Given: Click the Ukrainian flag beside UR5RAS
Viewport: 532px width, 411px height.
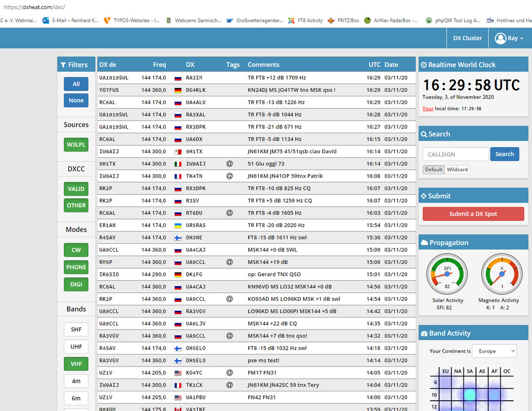Looking at the screenshot, I should click(x=178, y=226).
